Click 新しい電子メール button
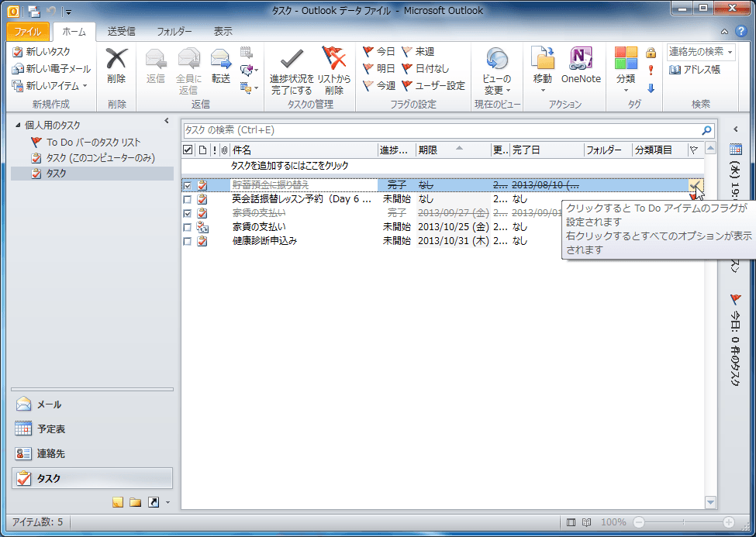The height and width of the screenshot is (537, 756). 52,68
